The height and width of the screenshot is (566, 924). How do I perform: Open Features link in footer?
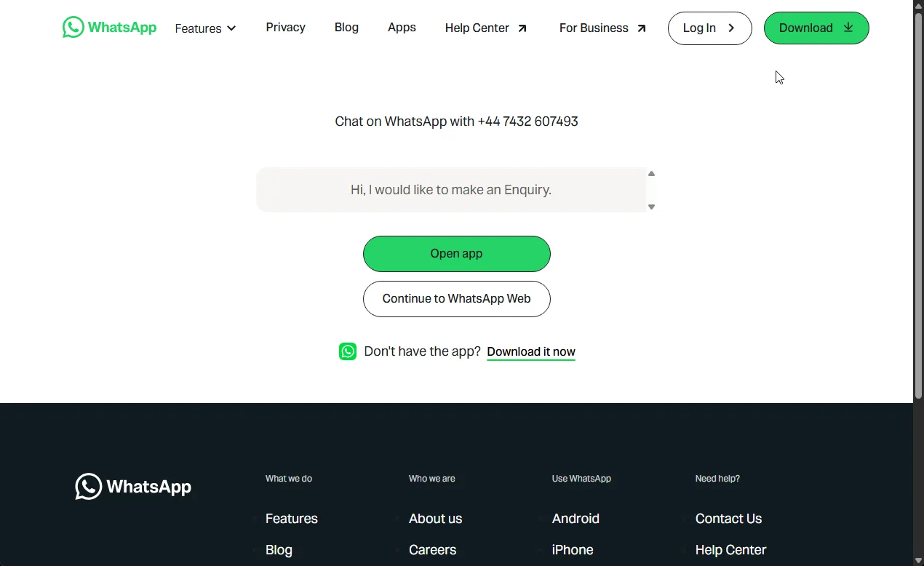click(292, 519)
